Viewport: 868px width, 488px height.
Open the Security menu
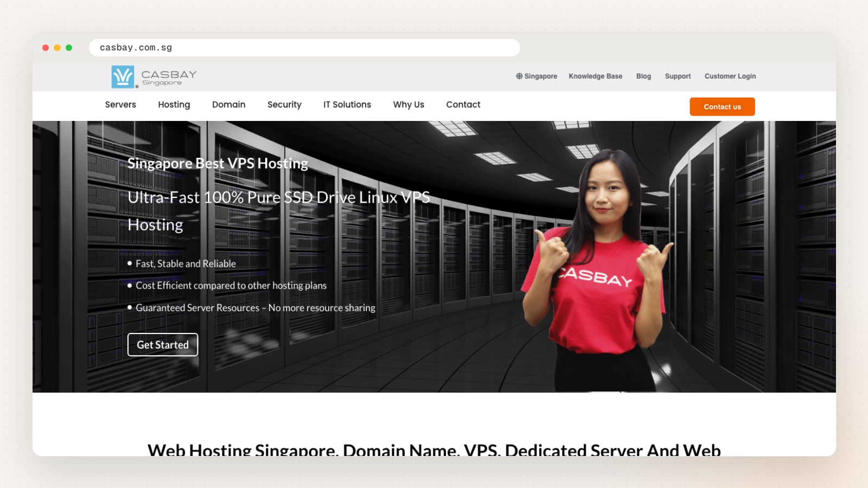click(x=284, y=105)
